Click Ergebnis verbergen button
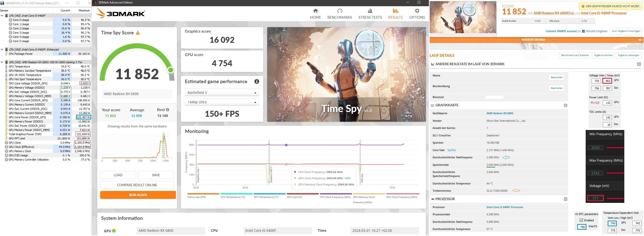 [628, 55]
